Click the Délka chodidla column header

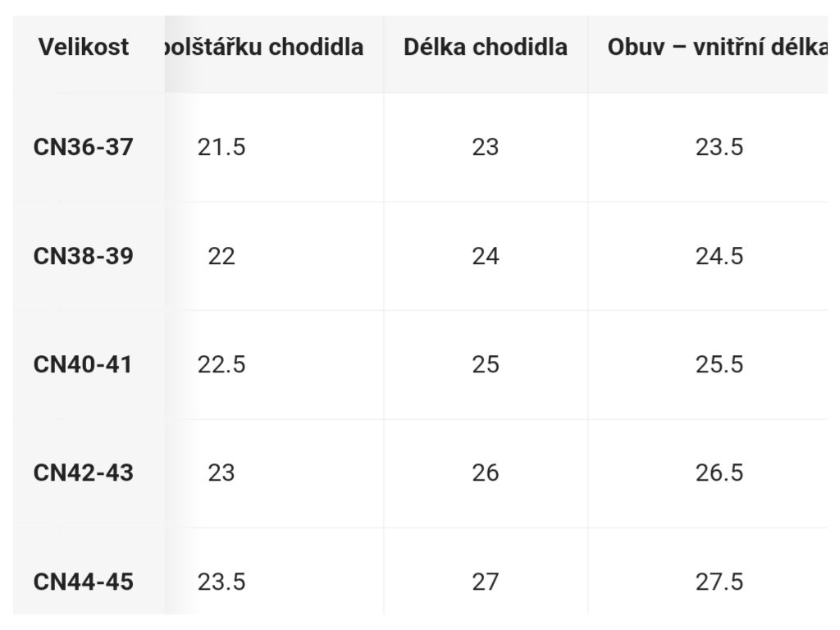pyautogui.click(x=486, y=47)
